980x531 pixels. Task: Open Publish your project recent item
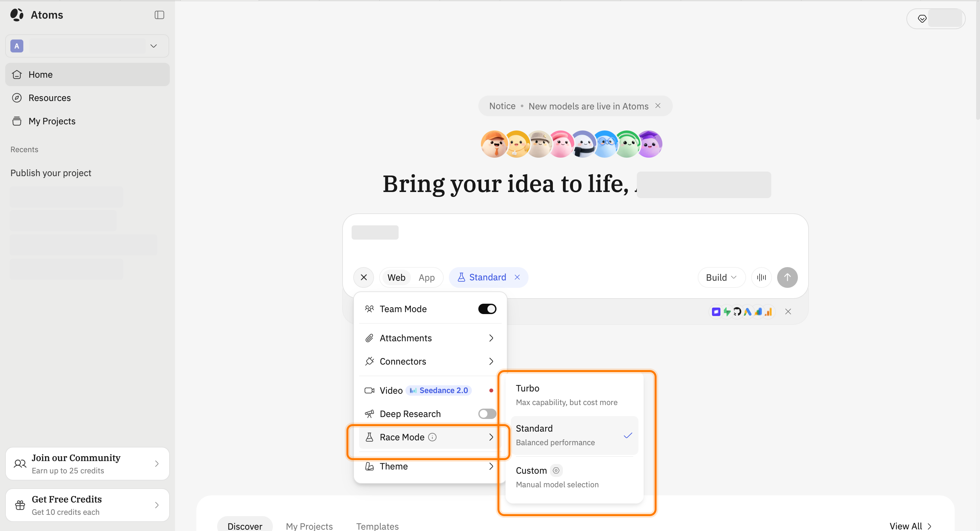click(51, 173)
